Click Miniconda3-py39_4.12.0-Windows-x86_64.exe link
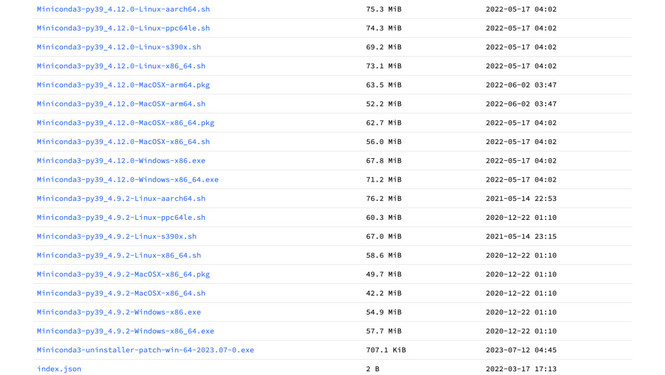The width and height of the screenshot is (665, 375). (127, 179)
